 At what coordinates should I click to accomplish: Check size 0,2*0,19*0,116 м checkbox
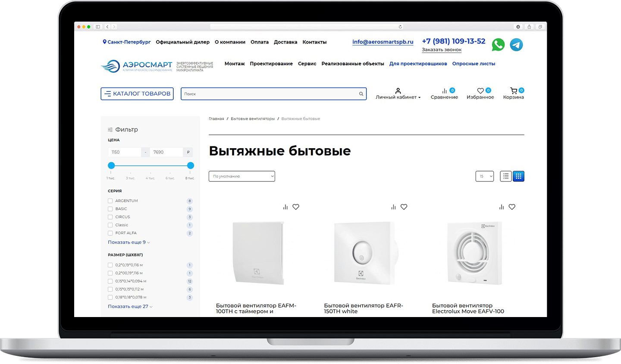(x=110, y=265)
